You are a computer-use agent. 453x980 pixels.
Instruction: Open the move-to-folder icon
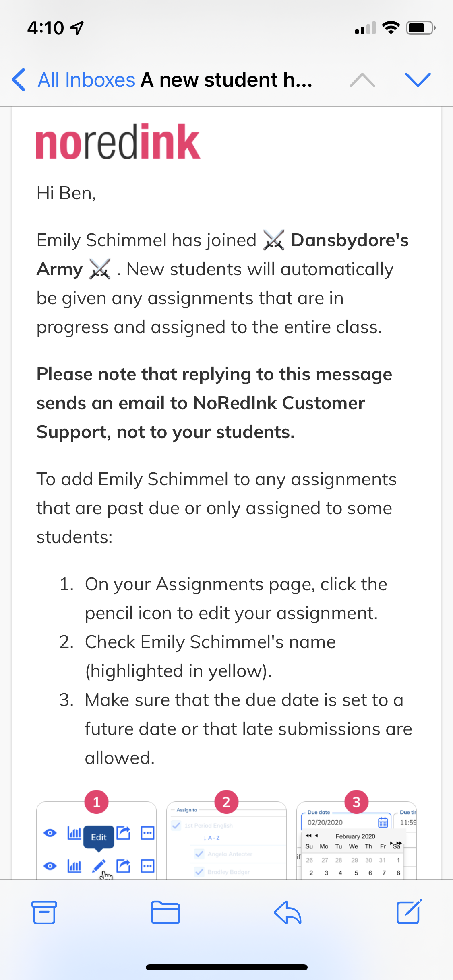165,912
